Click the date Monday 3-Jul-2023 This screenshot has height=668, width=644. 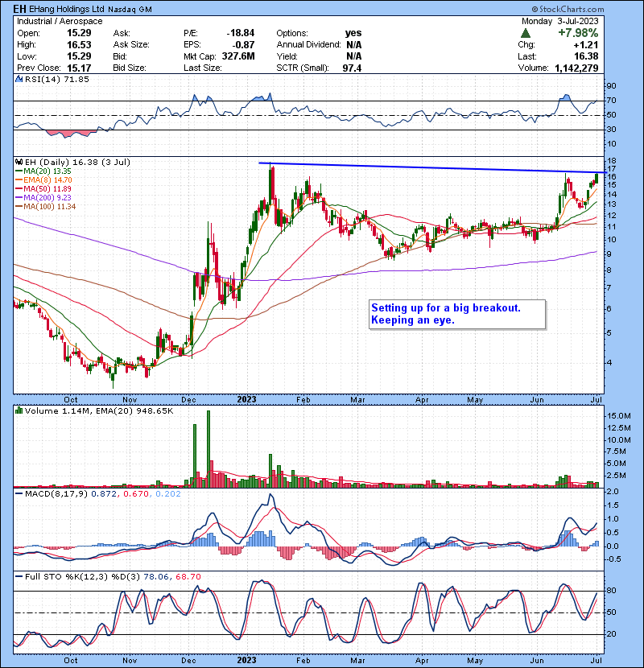point(560,21)
